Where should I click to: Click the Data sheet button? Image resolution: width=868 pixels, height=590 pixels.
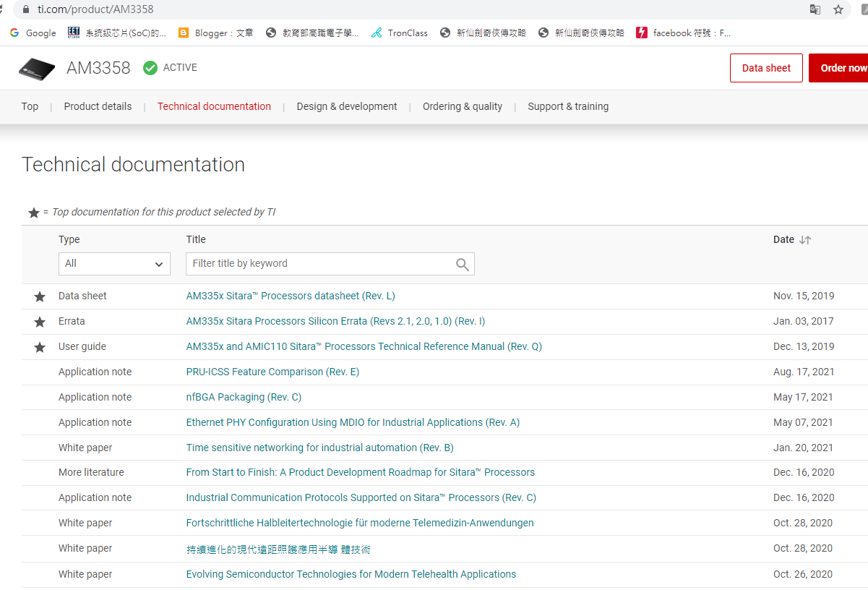click(766, 68)
